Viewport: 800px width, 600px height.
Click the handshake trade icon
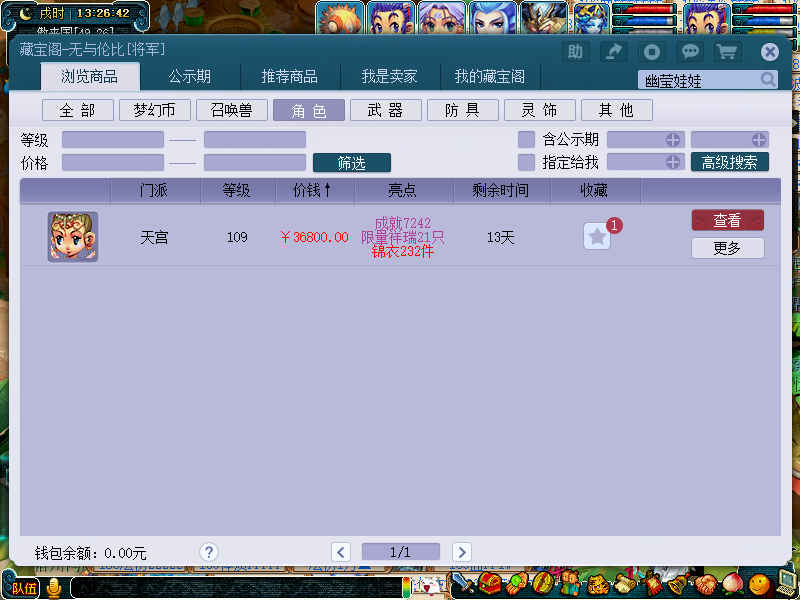point(706,584)
